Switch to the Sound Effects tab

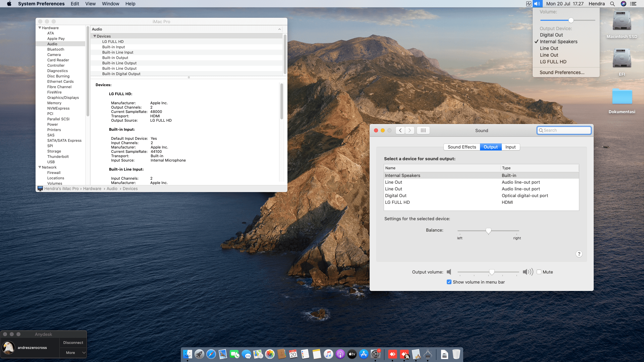click(x=462, y=147)
